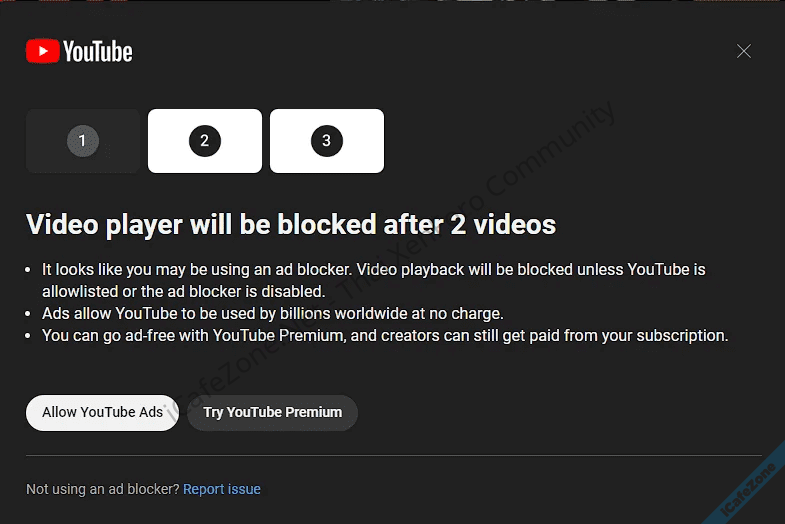The image size is (785, 524).
Task: Click the heading about video player being blocked
Action: click(x=291, y=224)
